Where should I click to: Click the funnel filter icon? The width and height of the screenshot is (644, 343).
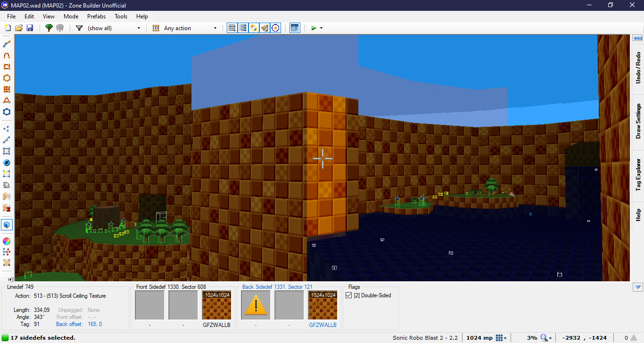[79, 28]
